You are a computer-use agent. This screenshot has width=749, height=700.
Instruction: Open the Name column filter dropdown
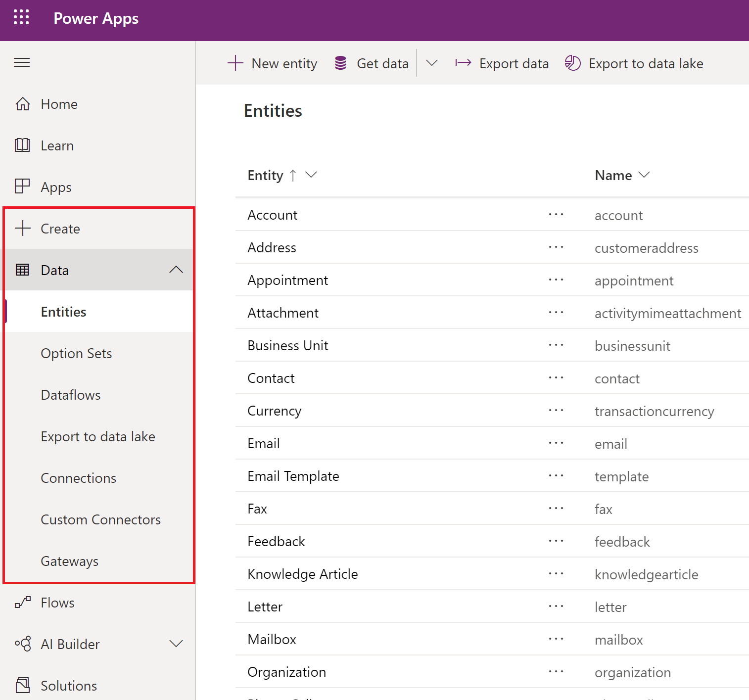(644, 175)
